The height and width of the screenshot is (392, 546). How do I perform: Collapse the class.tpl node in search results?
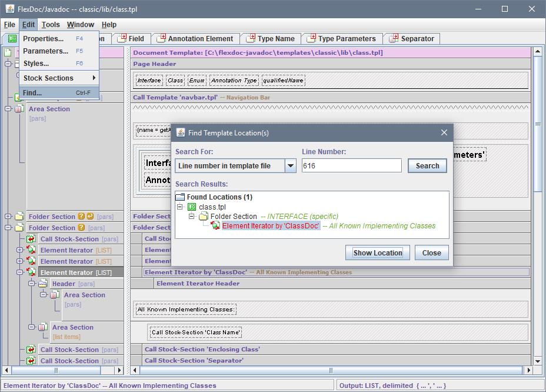tap(180, 207)
